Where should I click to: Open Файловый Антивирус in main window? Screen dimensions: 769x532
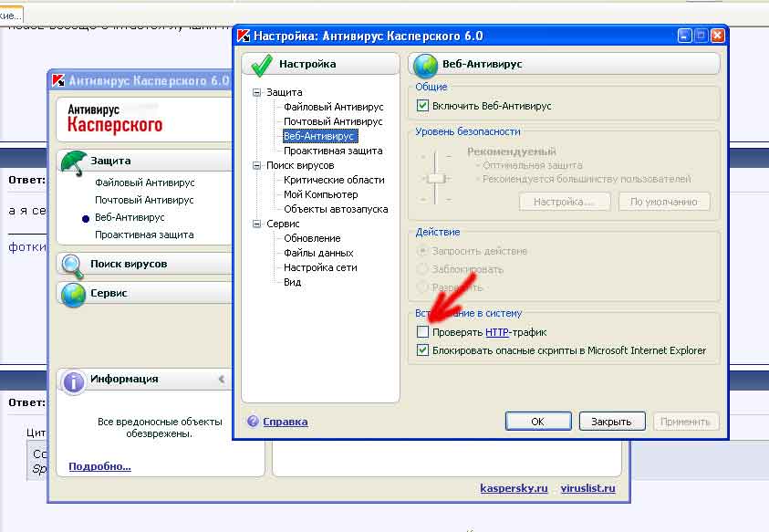click(145, 183)
